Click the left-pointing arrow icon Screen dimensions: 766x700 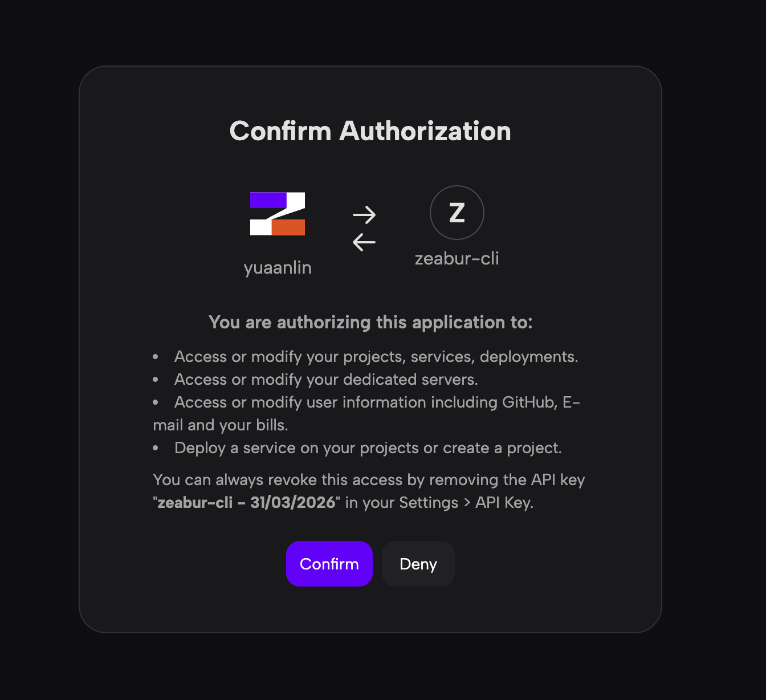click(364, 242)
